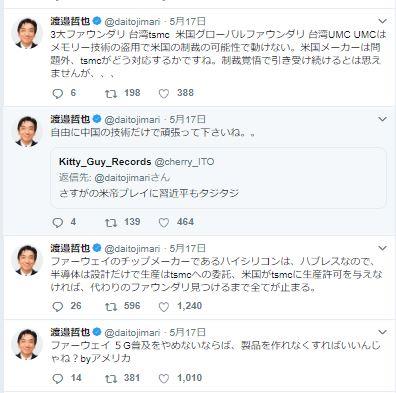Open the first tweet's avatar photo

(26, 33)
